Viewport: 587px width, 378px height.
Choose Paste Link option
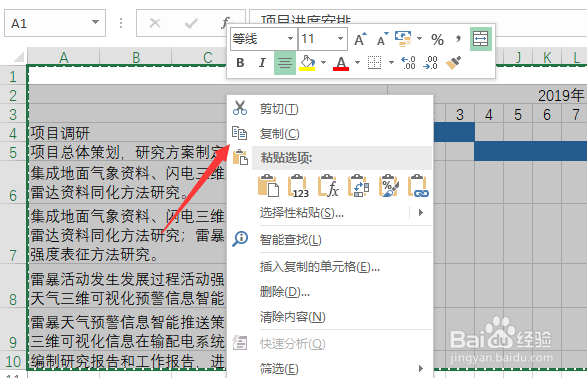coord(419,186)
